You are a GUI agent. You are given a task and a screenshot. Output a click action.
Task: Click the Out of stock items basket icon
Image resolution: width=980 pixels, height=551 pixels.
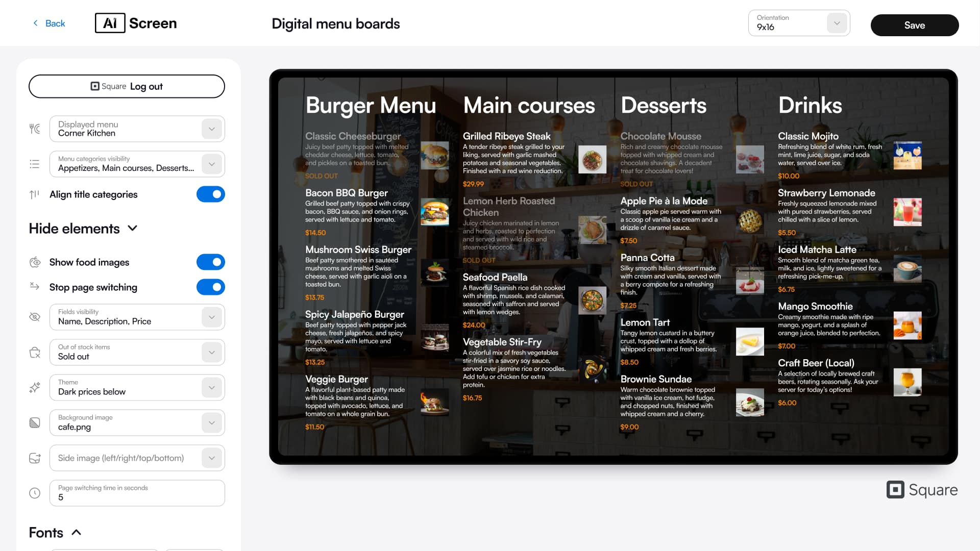(35, 352)
